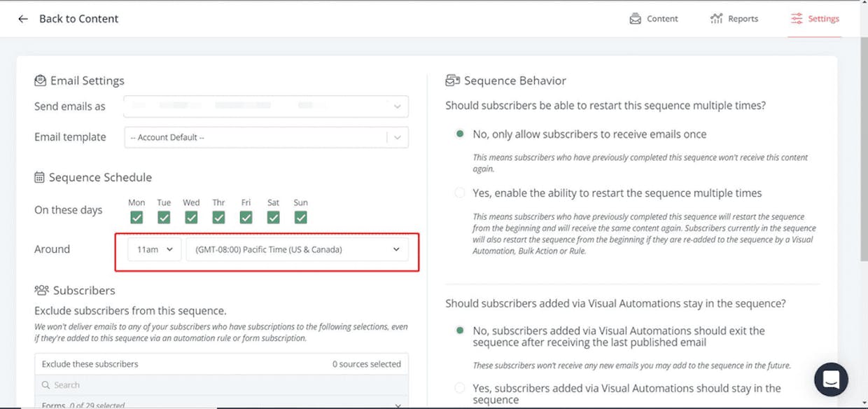Click the Sequence Schedule calendar icon
868x409 pixels.
pyautogui.click(x=40, y=178)
